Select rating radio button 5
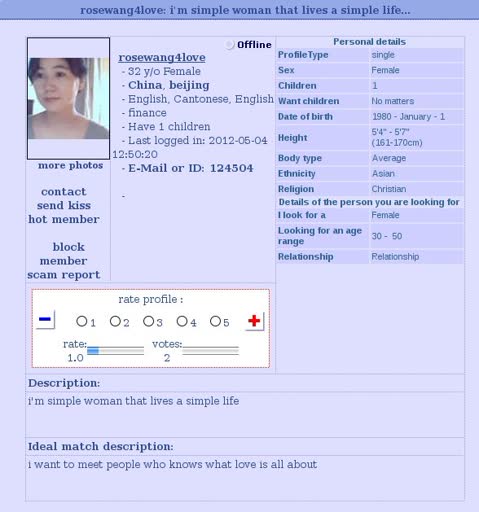479x512 pixels. (215, 321)
